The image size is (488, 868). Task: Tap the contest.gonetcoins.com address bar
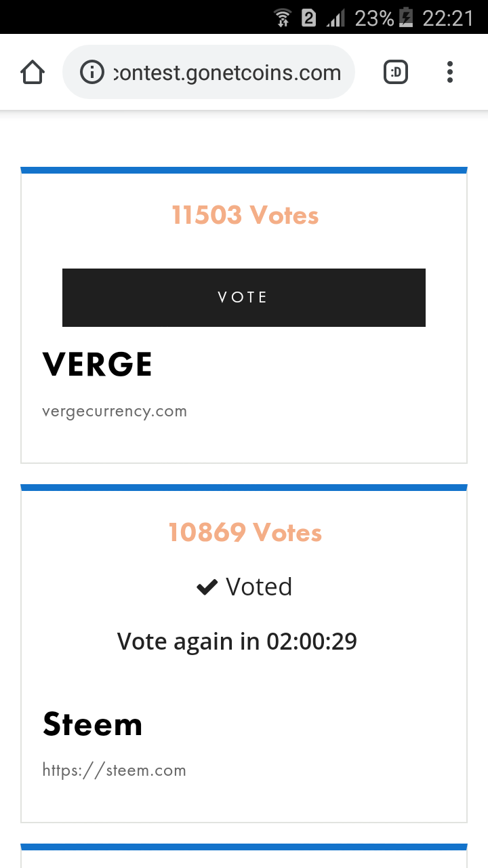pyautogui.click(x=226, y=72)
